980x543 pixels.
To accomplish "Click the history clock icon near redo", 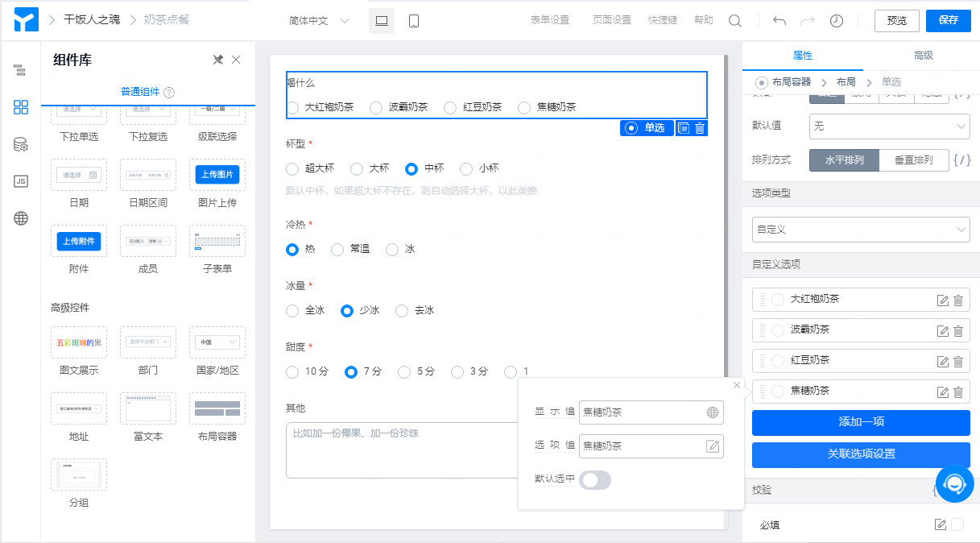I will (836, 21).
